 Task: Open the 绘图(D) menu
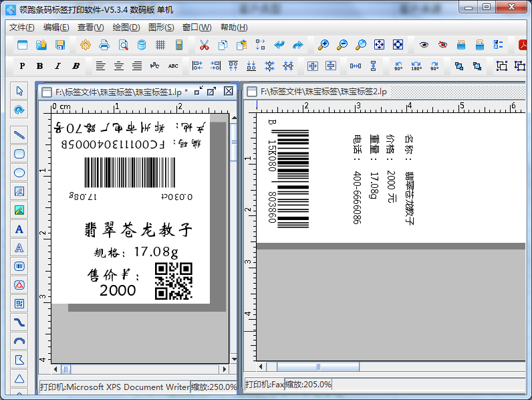pos(126,27)
